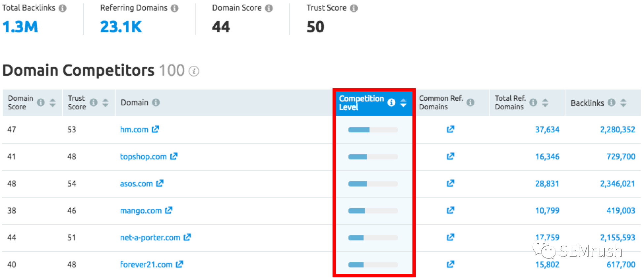This screenshot has width=644, height=278.
Task: Click the Domain column header label
Action: pyautogui.click(x=134, y=103)
